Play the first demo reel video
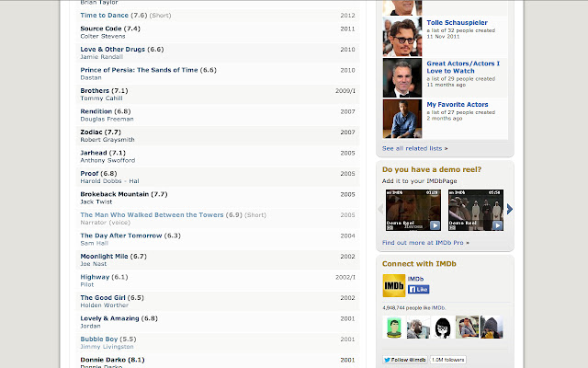 [x=413, y=210]
